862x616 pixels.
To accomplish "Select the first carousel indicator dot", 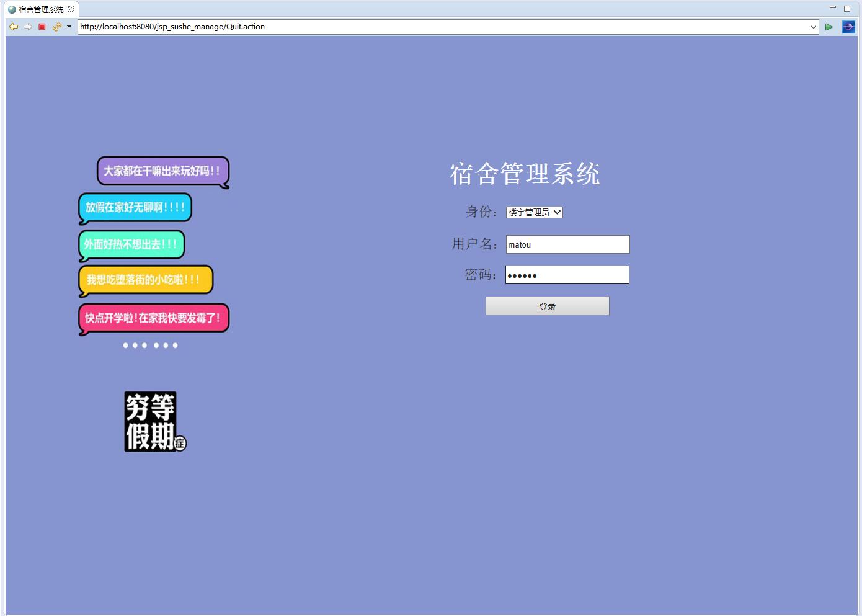I will (x=125, y=346).
